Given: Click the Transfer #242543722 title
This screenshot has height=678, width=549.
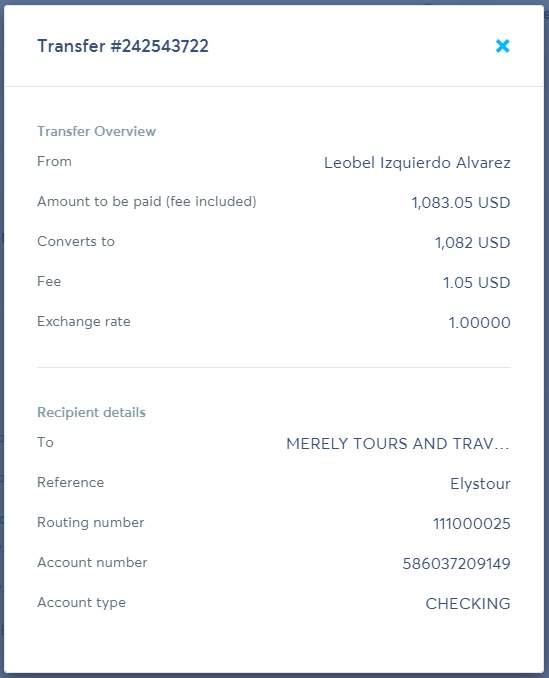Looking at the screenshot, I should tap(123, 46).
